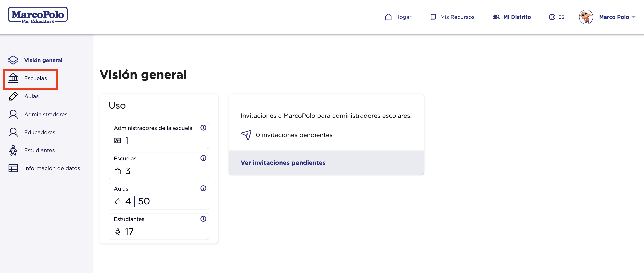Click the Hogar house icon
Screen dimensions: 644x273
tap(388, 17)
